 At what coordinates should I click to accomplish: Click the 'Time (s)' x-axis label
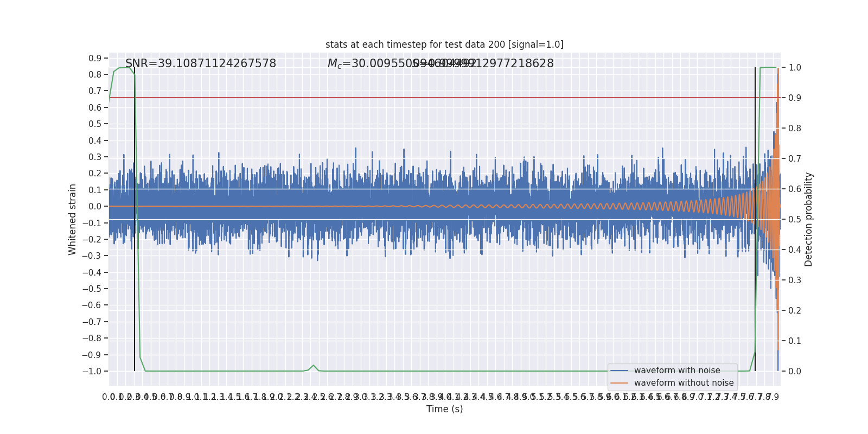[444, 409]
